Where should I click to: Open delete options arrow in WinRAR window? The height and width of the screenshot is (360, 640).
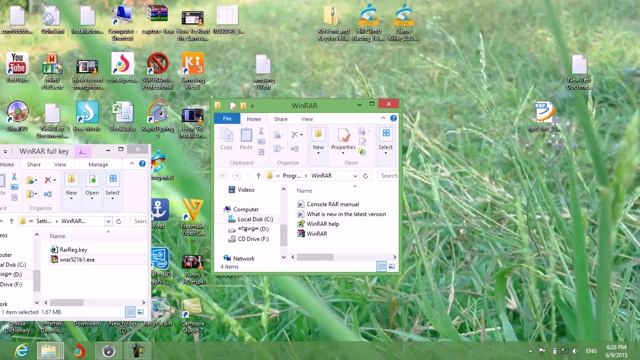pyautogui.click(x=301, y=134)
